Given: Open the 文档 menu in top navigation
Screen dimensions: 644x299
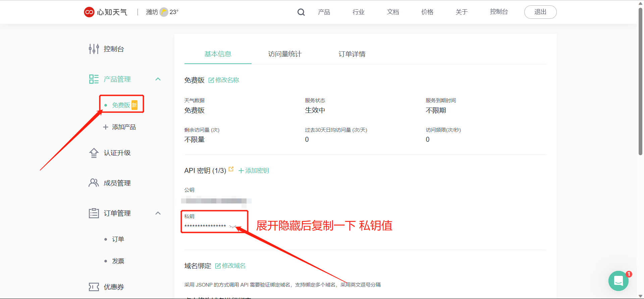Looking at the screenshot, I should (x=393, y=12).
